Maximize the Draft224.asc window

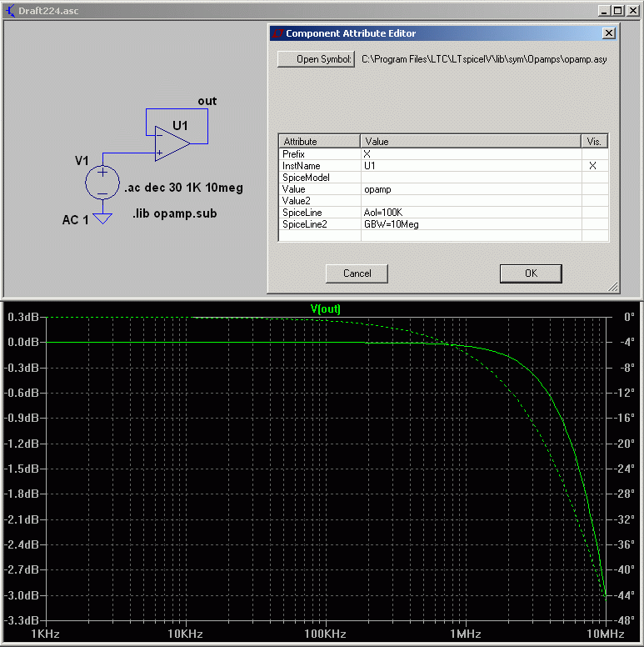[617, 11]
